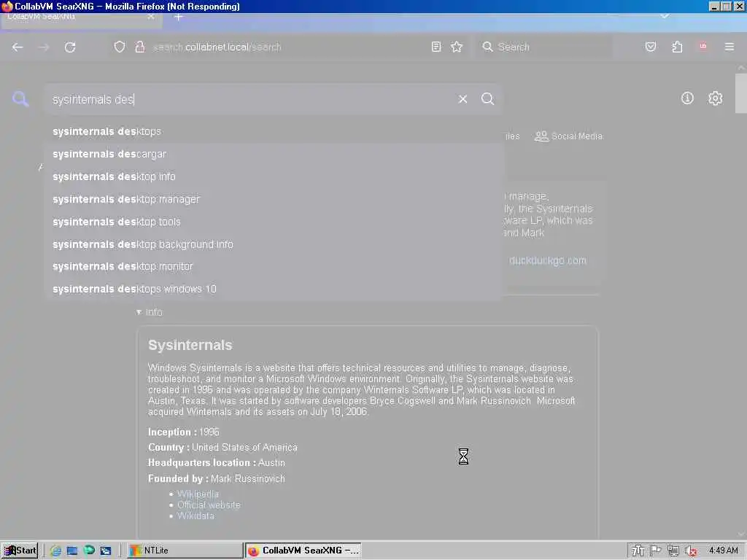This screenshot has width=747, height=560.
Task: Click the muted volume tray icon
Action: (x=691, y=551)
